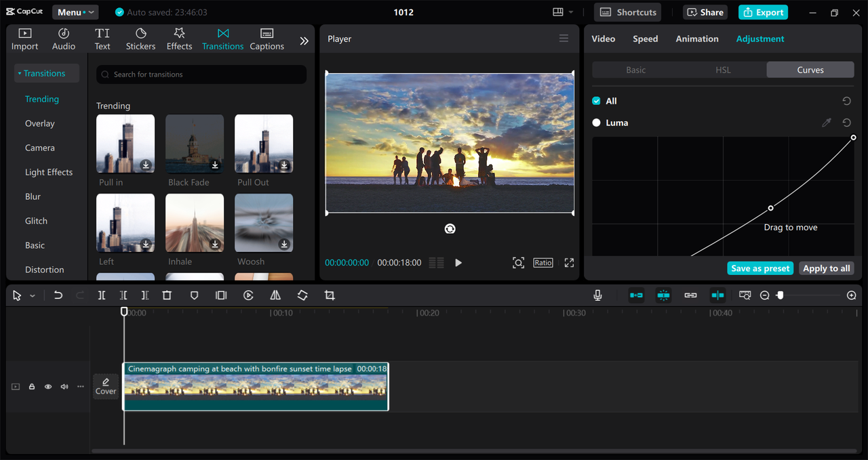
Task: Open the Text panel
Action: (102, 39)
